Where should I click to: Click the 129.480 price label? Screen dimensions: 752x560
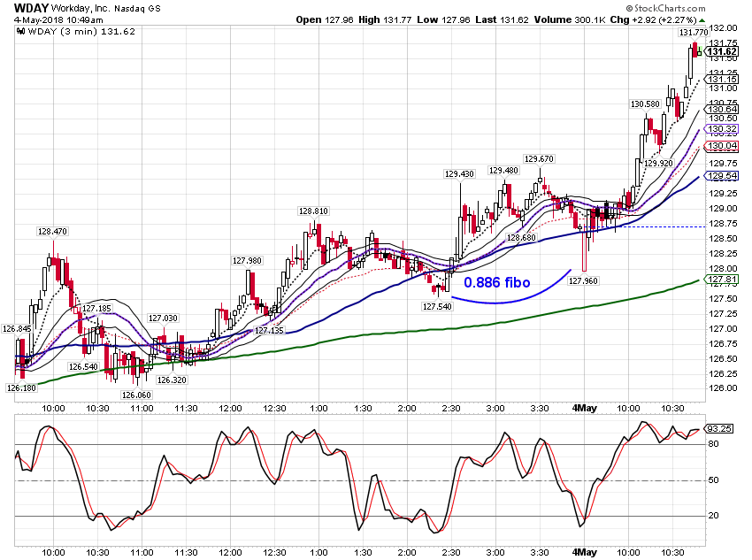coord(503,170)
